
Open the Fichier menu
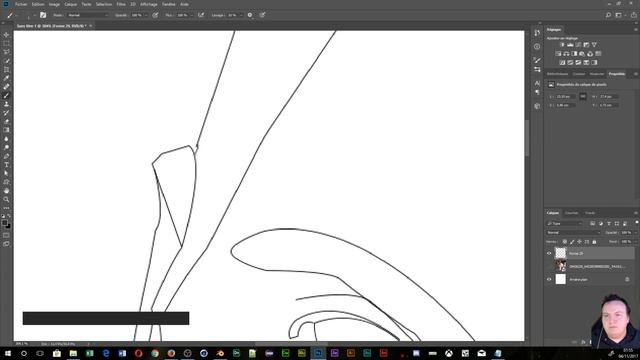coord(21,4)
